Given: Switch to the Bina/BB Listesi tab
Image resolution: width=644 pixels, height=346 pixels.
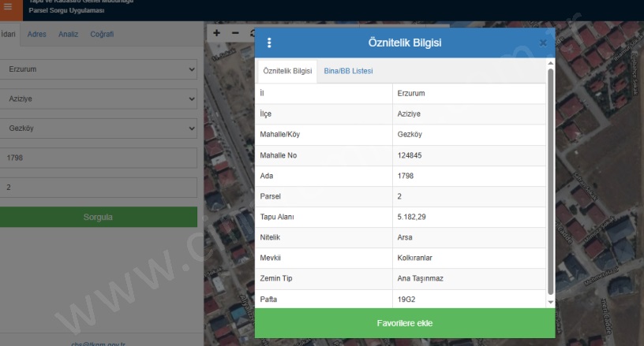Looking at the screenshot, I should click(x=348, y=72).
